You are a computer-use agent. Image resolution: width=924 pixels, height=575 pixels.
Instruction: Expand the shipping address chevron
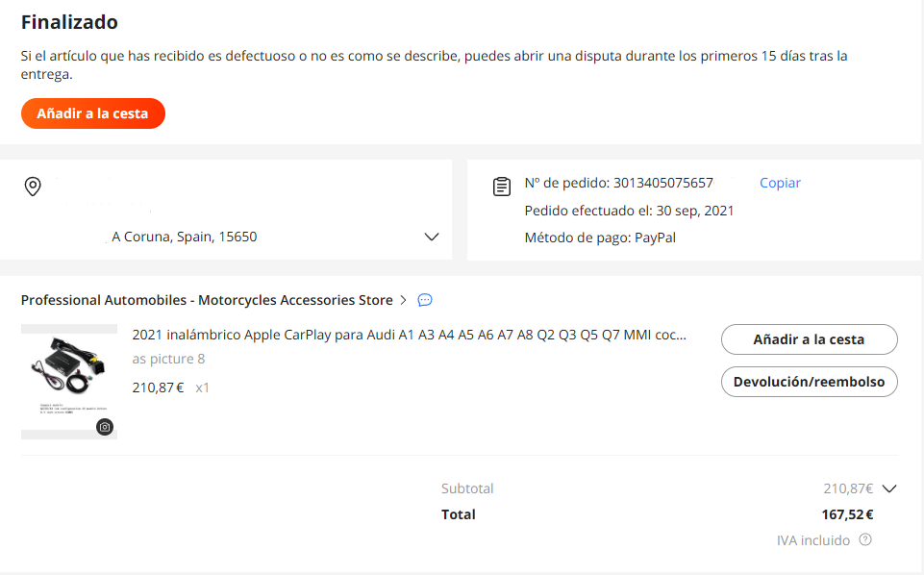432,237
